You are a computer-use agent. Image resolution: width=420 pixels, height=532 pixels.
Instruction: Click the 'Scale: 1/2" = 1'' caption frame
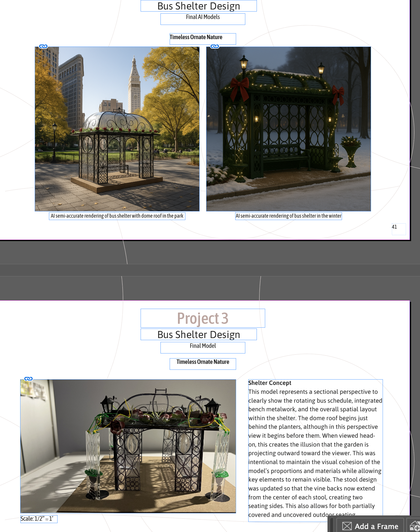pos(39,519)
